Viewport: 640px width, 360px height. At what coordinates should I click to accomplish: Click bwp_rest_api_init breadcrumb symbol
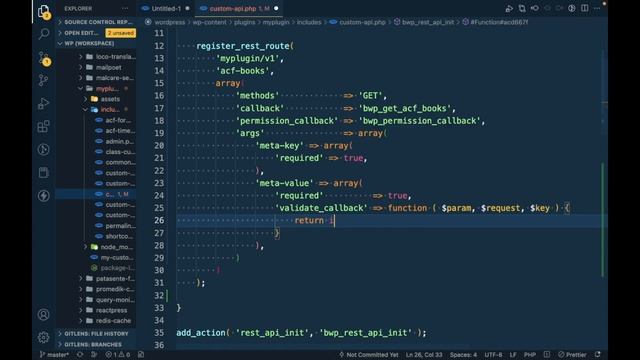427,22
